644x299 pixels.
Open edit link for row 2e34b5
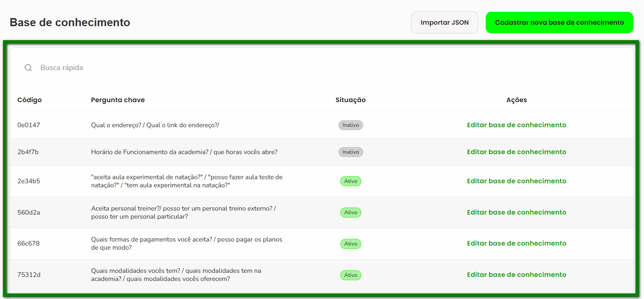(516, 181)
